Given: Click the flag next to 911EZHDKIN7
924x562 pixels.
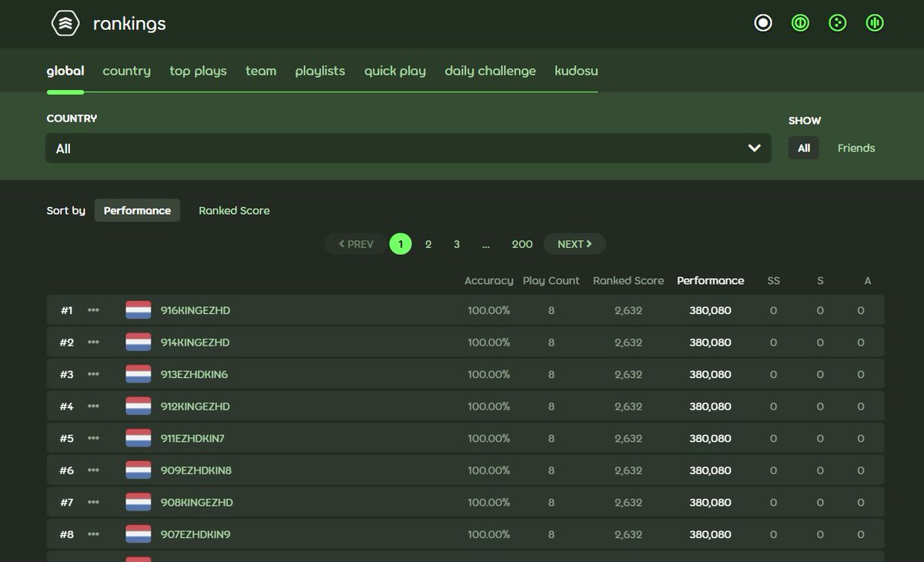Looking at the screenshot, I should [139, 438].
